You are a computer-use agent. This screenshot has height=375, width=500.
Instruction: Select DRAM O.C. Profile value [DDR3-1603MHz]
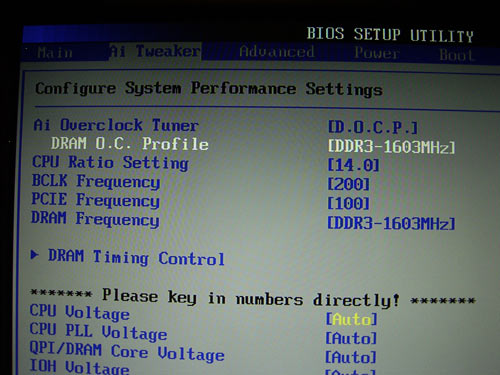tap(391, 146)
